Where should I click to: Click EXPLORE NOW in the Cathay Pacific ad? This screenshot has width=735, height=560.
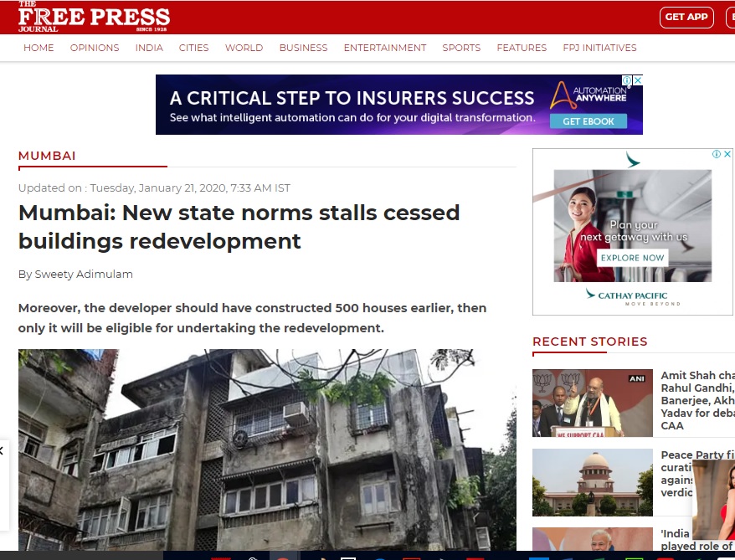tap(632, 258)
